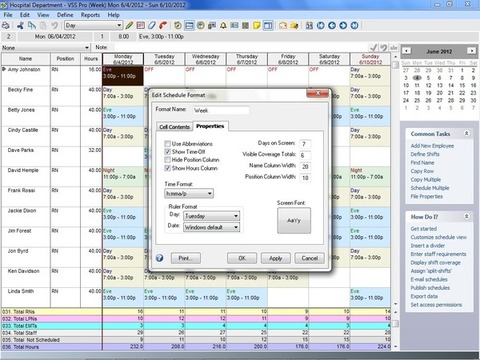Screen dimensions: 480x360
Task: Open the Reports menu
Action: 90,15
